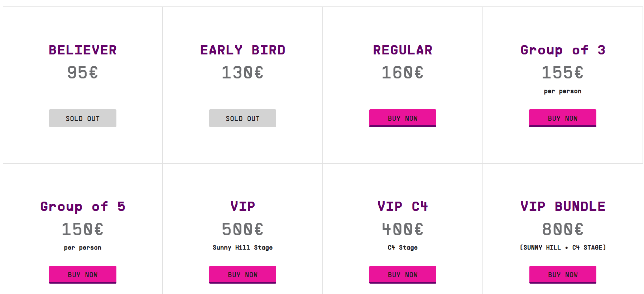Buy the REGULAR 160€ ticket
Screen dimensions: 644x294
pos(403,118)
